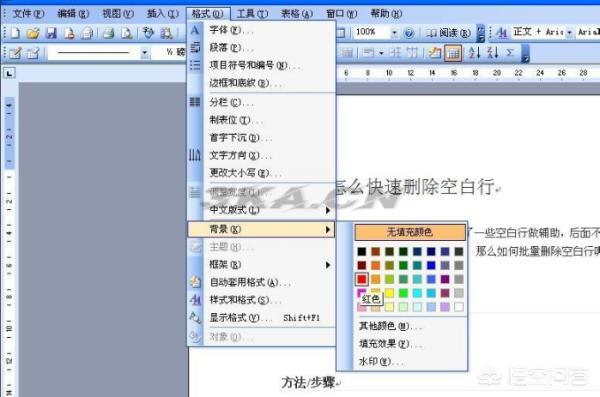
Task: Click 填充效果 in background submenu
Action: [410, 344]
